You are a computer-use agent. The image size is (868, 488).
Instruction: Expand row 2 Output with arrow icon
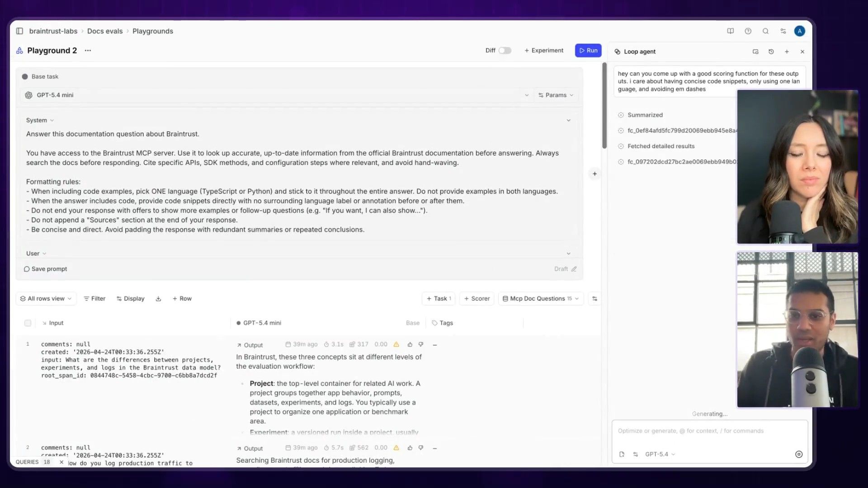239,449
